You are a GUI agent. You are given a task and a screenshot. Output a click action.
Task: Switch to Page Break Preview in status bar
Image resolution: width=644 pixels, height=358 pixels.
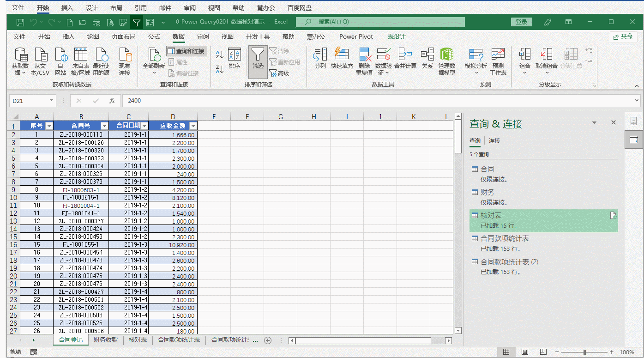click(543, 352)
